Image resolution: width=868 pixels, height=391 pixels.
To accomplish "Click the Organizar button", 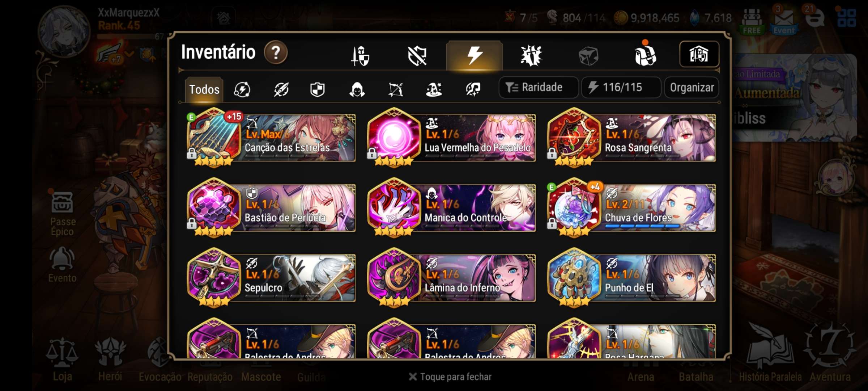I will point(692,87).
